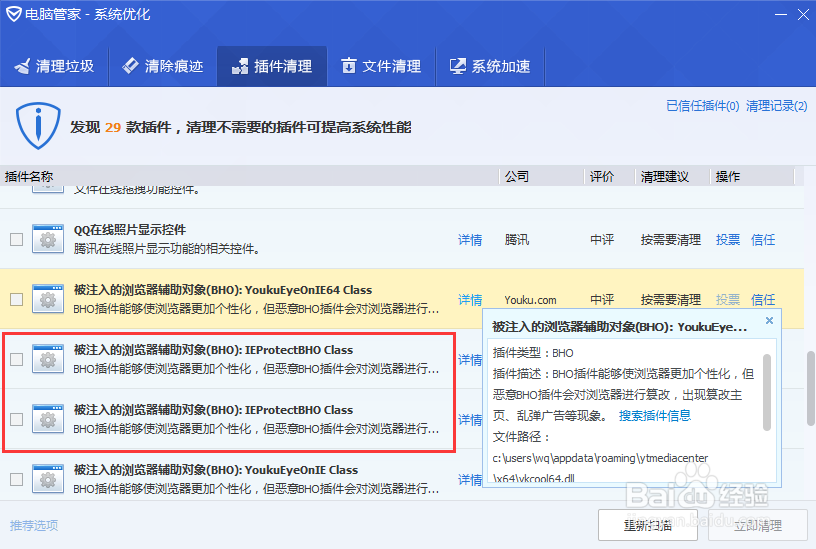
Task: View 清理记录(2) history
Action: coord(776,106)
